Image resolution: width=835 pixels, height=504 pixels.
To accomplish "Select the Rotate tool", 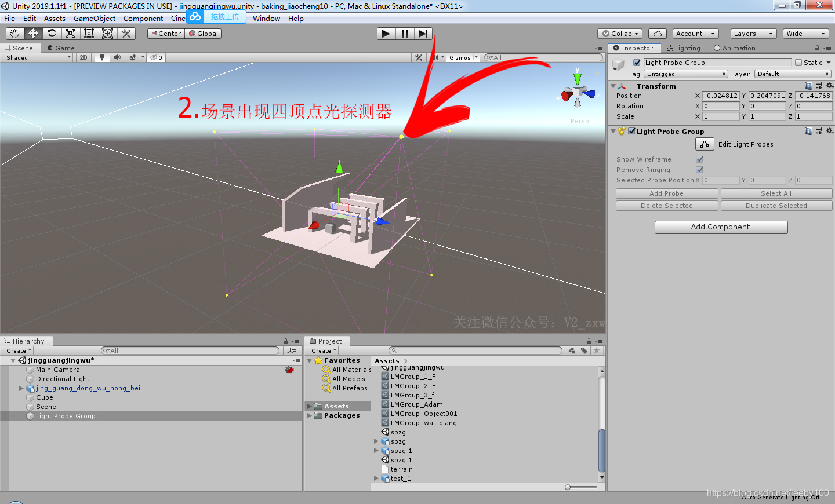I will [52, 34].
